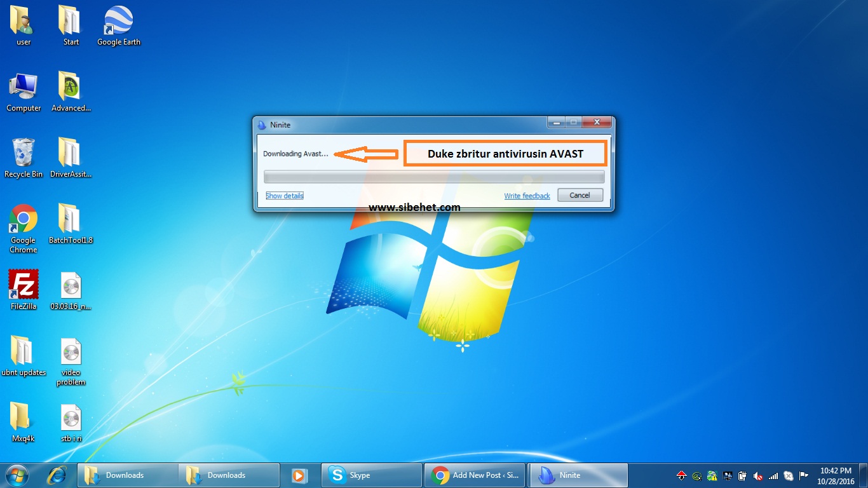
Task: Open the ubnt updates folder
Action: click(x=24, y=356)
